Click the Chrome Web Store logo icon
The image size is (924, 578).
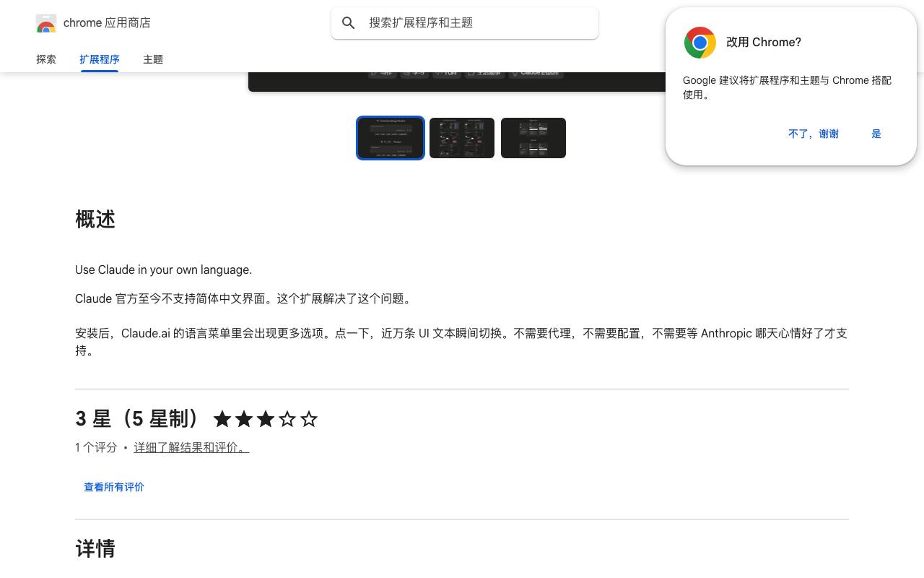(x=46, y=23)
